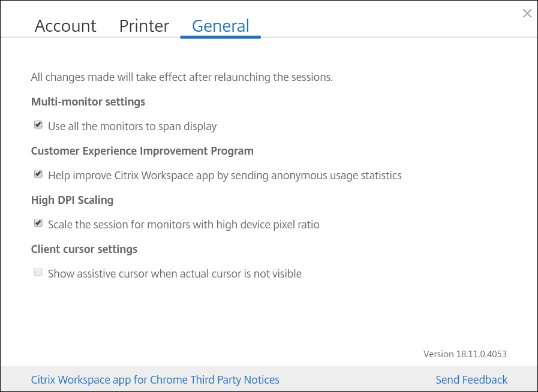This screenshot has width=538, height=392.
Task: Select the General tab
Action: tap(220, 26)
